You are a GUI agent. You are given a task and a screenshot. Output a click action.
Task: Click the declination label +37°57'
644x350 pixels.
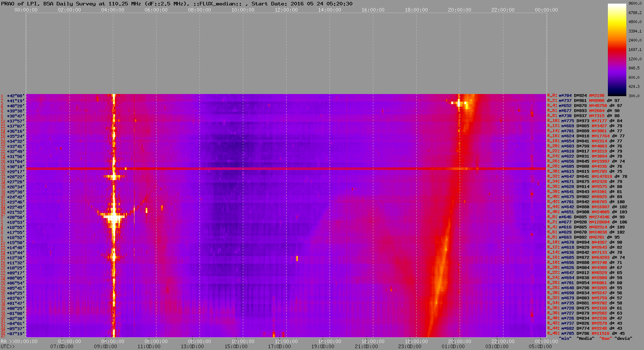[x=16, y=121]
